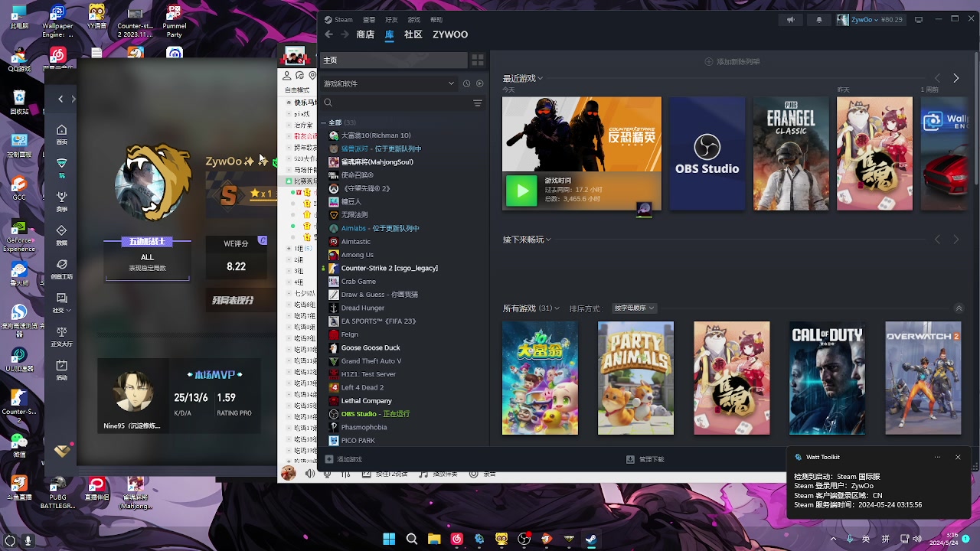
Task: Open PUBG BATTLEGROUNDS desktop shortcut
Action: pyautogui.click(x=57, y=494)
